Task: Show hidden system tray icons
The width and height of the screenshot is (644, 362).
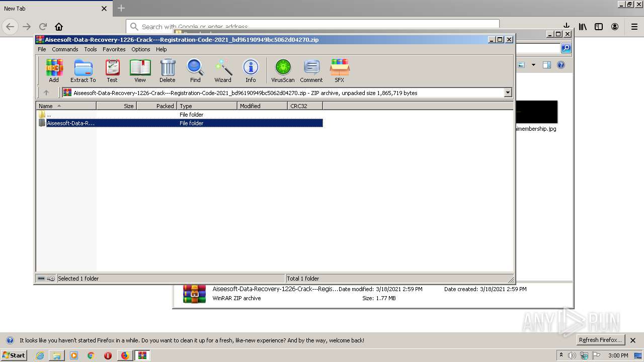Action: click(561, 355)
